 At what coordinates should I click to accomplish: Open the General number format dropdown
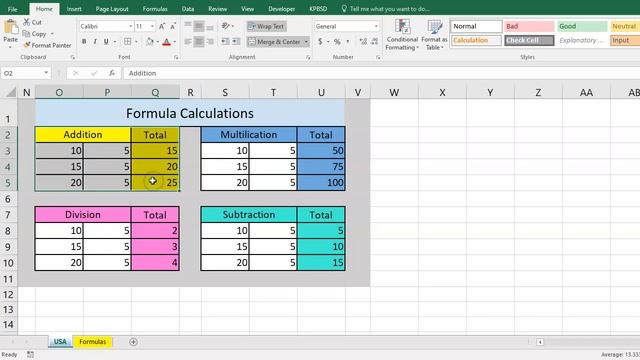point(376,26)
